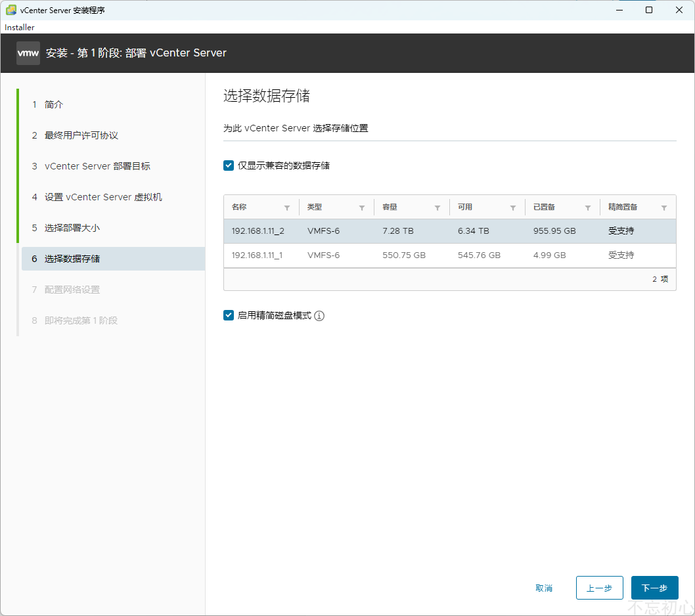This screenshot has height=616, width=695.
Task: Click the 取消 link button
Action: click(x=544, y=588)
